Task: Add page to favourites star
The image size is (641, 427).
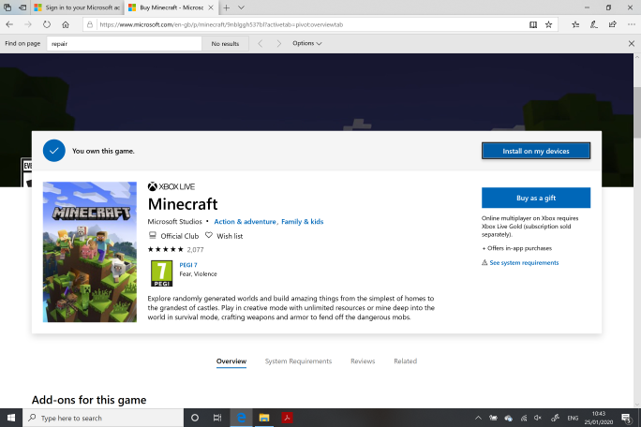Action: coord(549,25)
